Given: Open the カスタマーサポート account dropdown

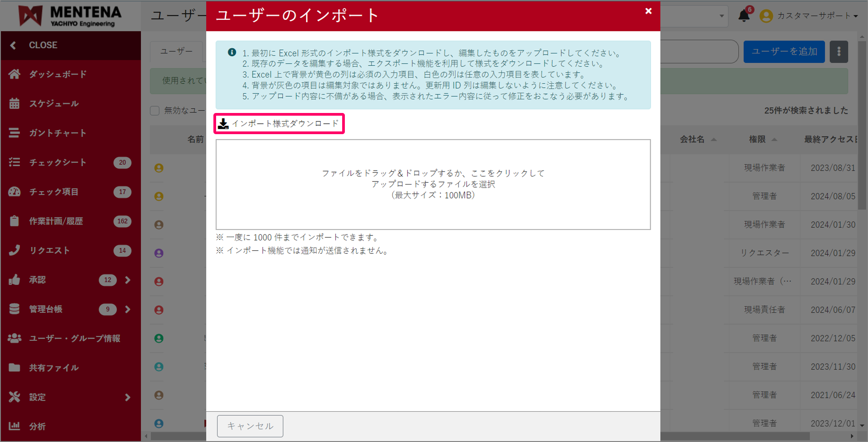Looking at the screenshot, I should (x=809, y=15).
